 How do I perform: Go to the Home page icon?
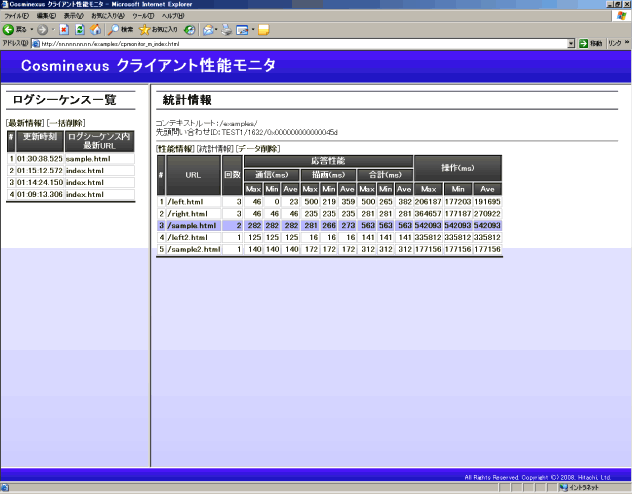[95, 30]
